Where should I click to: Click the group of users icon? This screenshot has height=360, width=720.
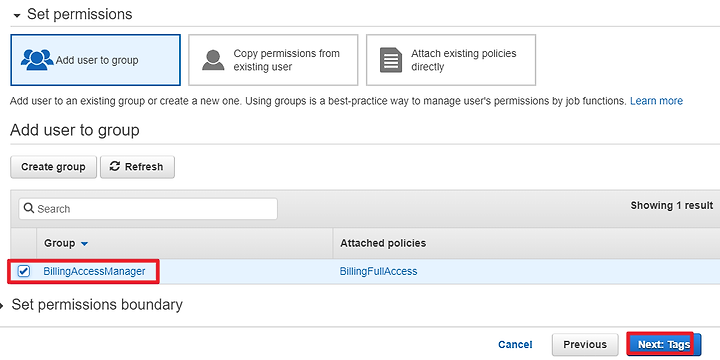tap(37, 60)
